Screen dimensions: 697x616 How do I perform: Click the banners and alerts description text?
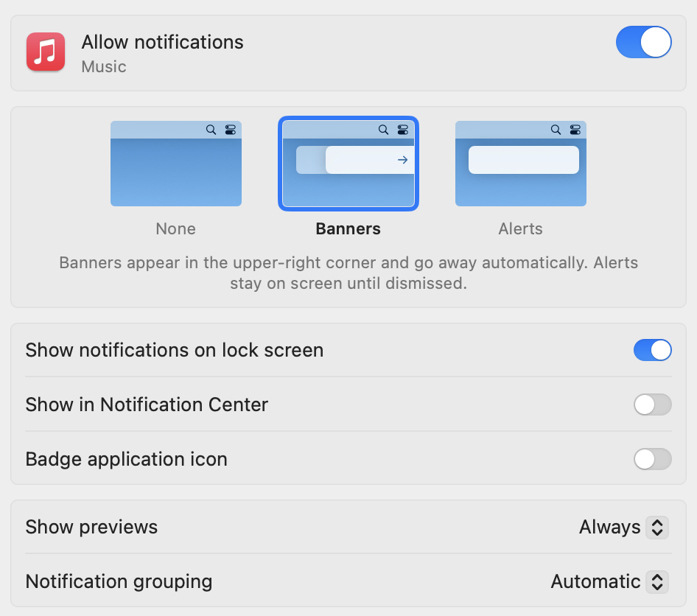tap(348, 273)
